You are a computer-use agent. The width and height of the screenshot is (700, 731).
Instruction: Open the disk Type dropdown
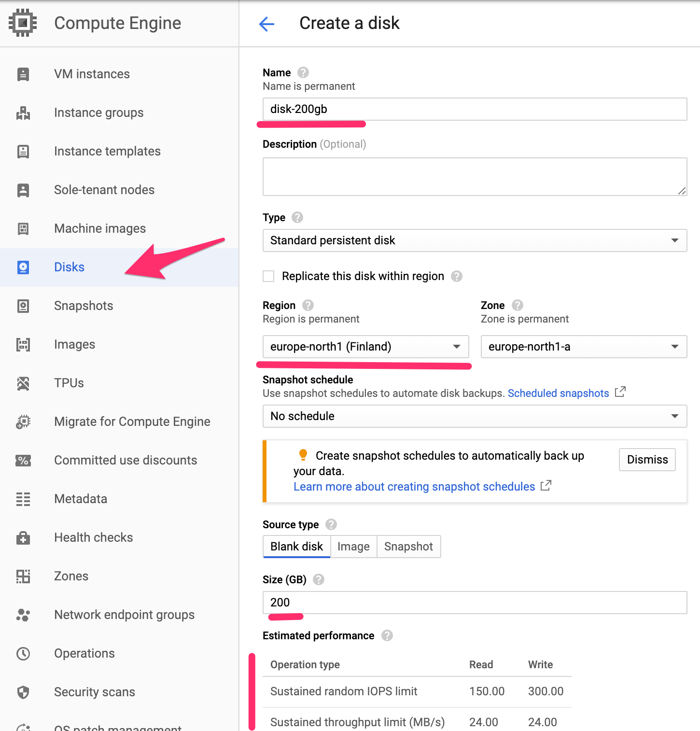click(475, 240)
